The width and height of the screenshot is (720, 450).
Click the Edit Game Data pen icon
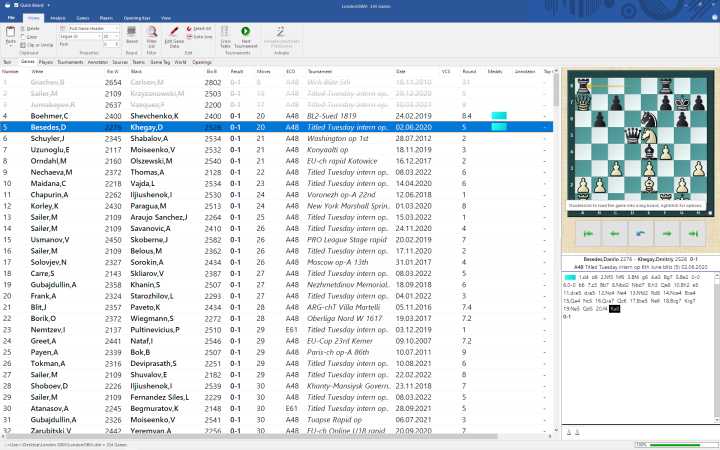click(174, 31)
